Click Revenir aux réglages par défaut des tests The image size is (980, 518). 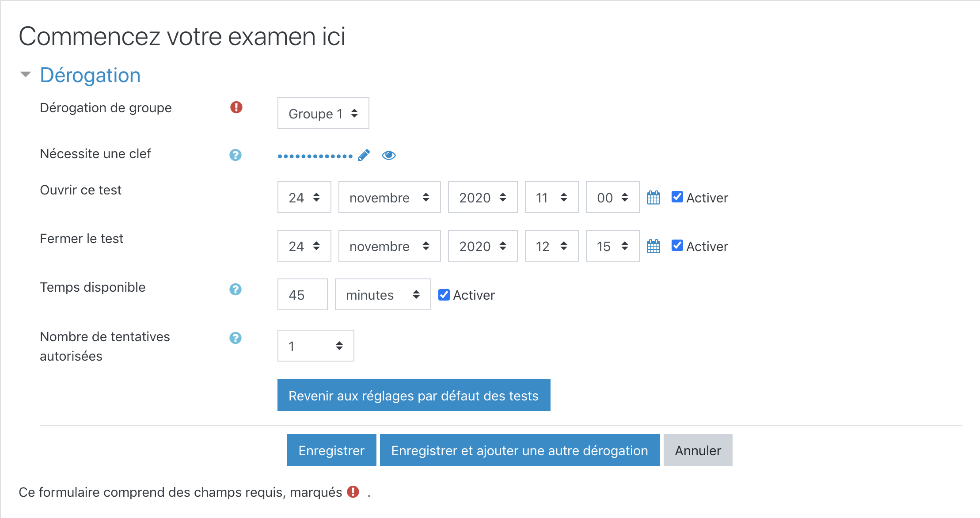coord(414,396)
